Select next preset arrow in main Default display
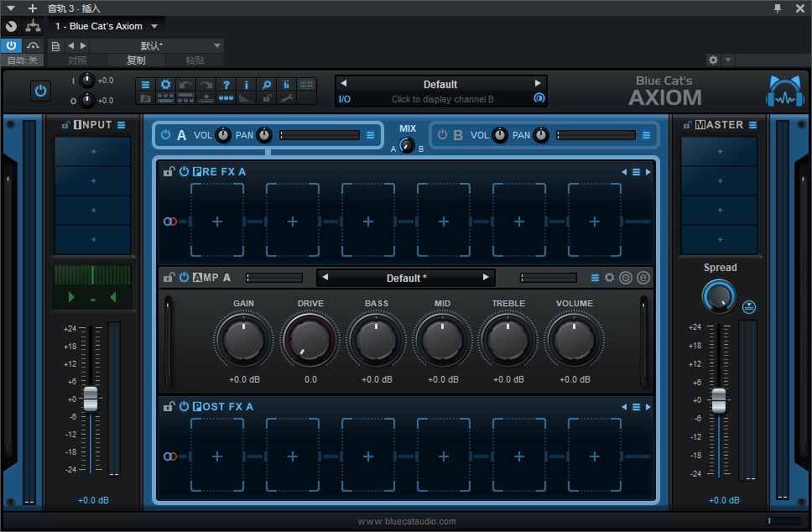 [538, 83]
